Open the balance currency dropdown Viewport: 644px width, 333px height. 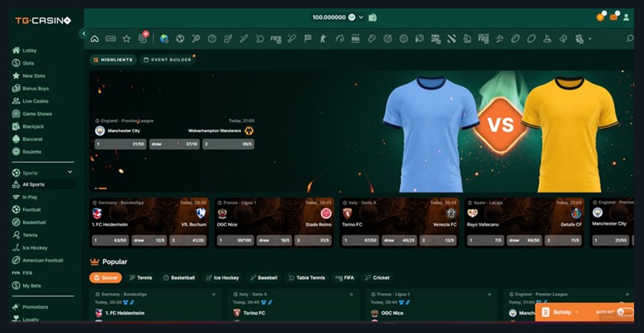click(361, 17)
